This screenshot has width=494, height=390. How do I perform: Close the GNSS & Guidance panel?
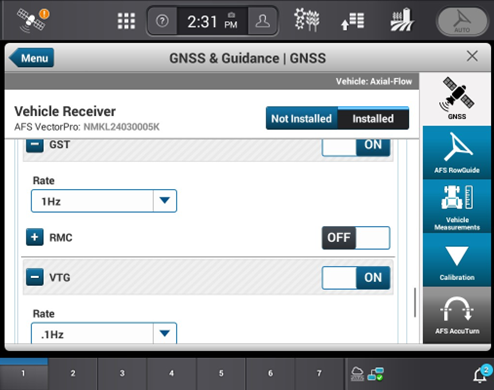tap(472, 56)
